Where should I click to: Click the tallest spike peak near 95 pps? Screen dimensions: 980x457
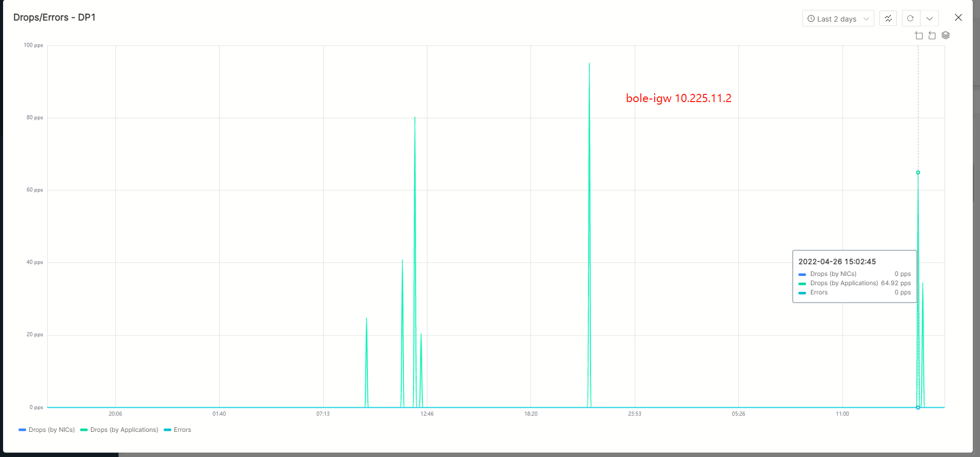click(x=589, y=64)
